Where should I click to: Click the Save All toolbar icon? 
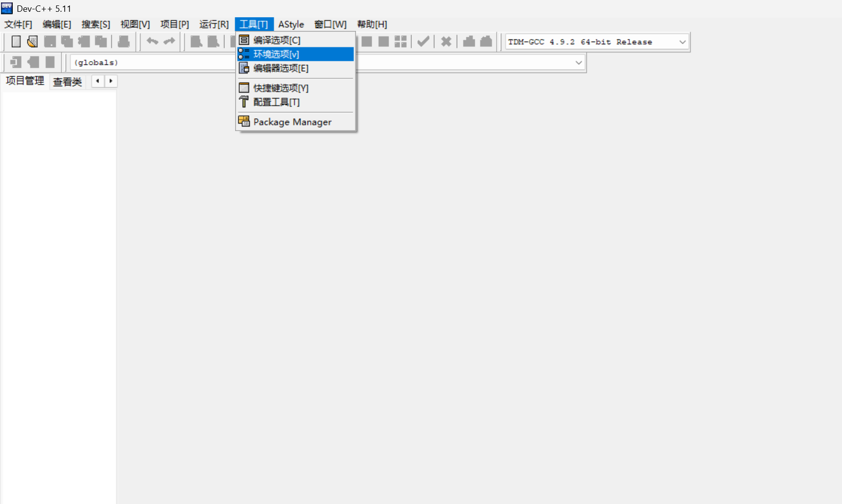point(67,42)
